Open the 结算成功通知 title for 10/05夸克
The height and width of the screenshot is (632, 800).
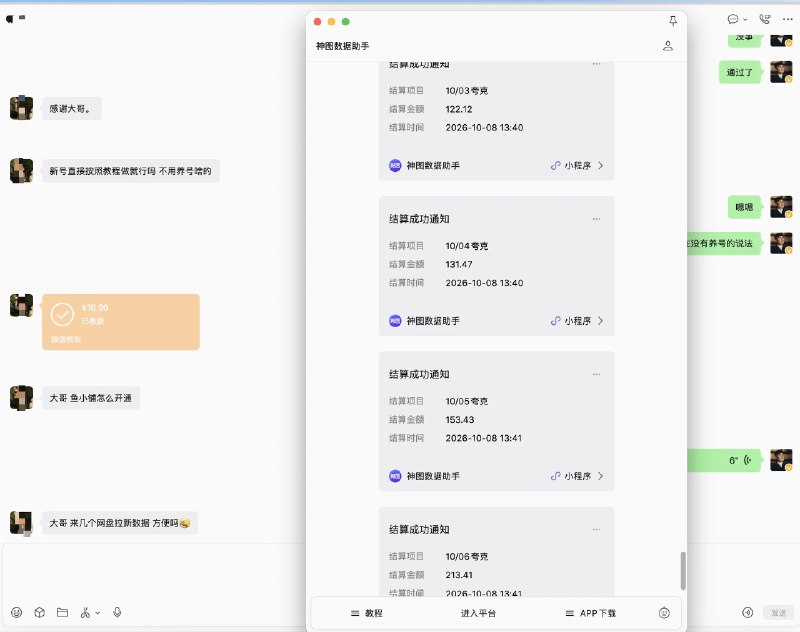pos(419,374)
